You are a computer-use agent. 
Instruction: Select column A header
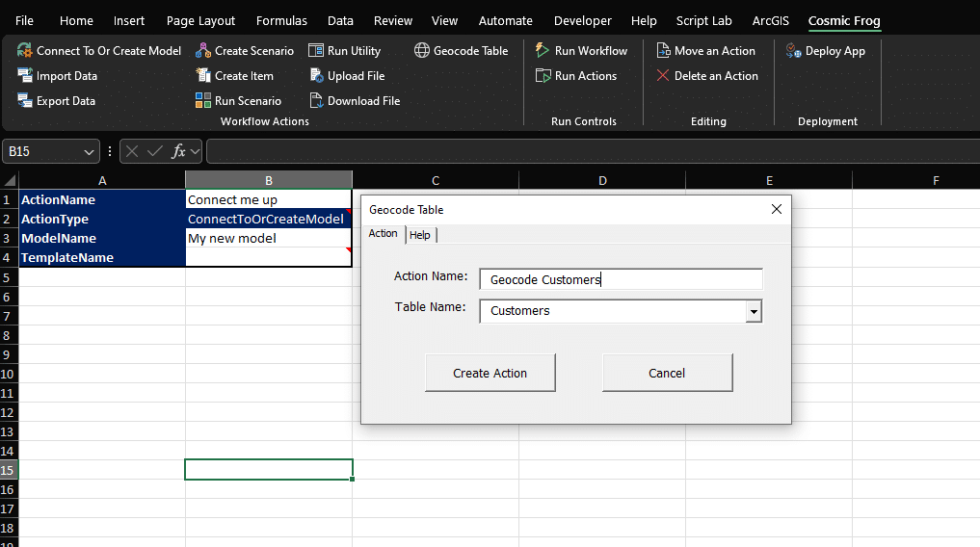click(102, 180)
